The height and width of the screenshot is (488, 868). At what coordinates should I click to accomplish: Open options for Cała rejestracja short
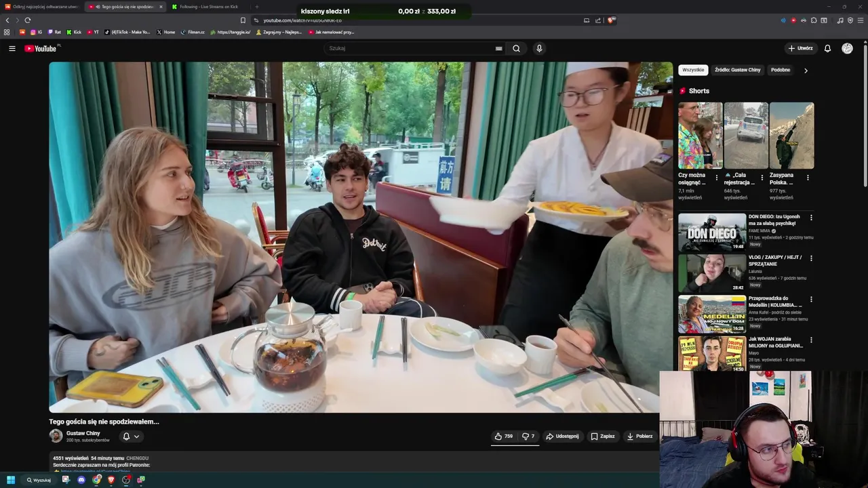[762, 178]
